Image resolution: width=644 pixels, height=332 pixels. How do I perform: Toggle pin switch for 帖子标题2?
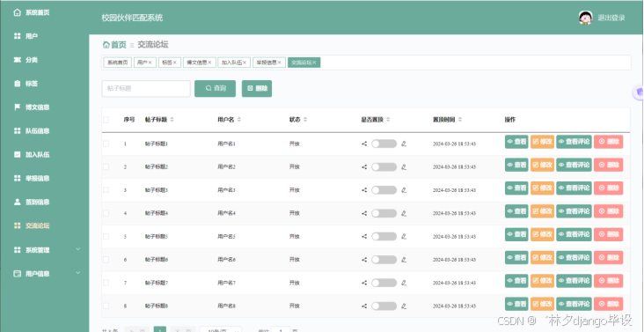[384, 166]
